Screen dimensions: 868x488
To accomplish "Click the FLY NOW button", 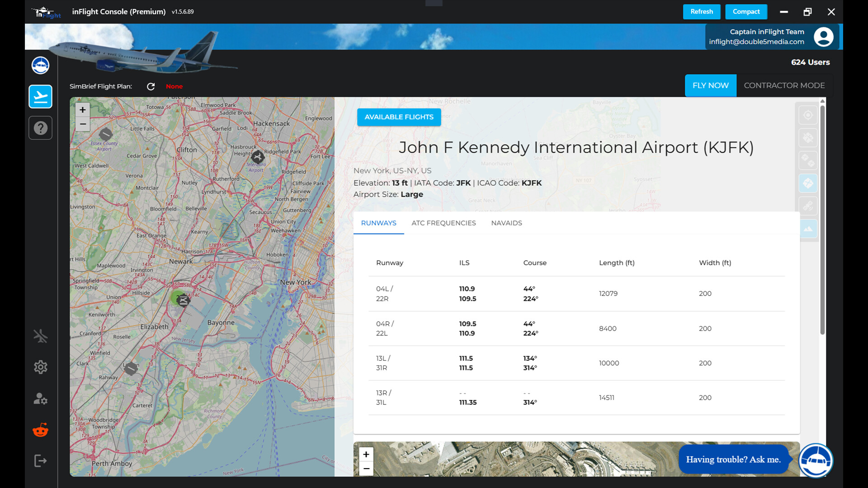I will 710,85.
